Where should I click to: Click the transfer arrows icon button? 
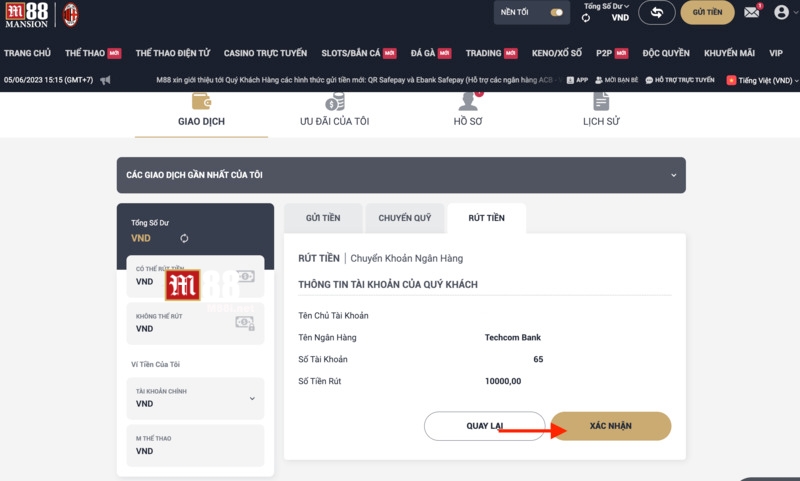(x=657, y=13)
